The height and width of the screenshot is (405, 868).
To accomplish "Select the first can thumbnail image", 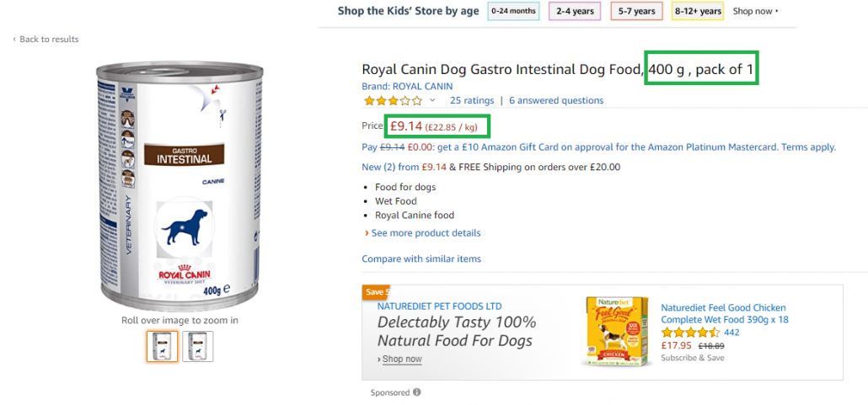I will click(x=162, y=346).
